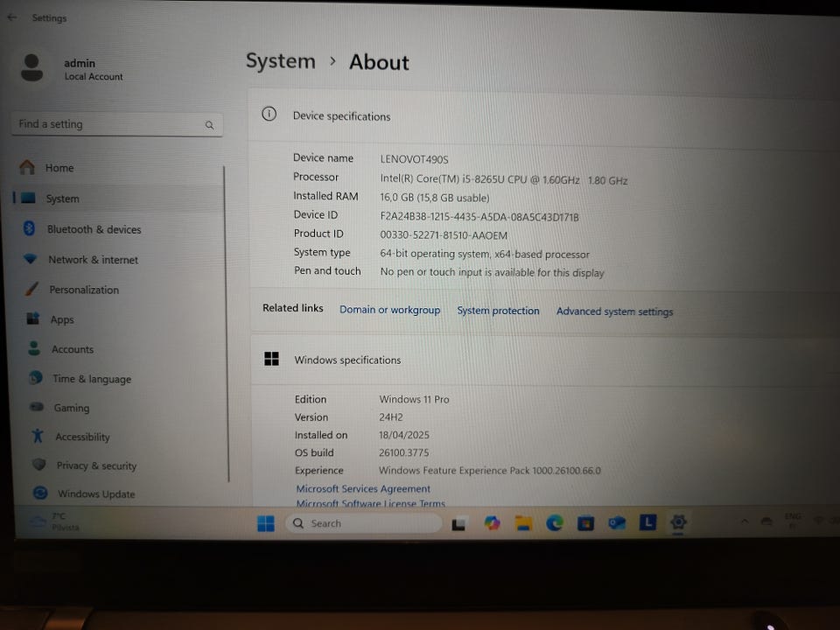Image resolution: width=840 pixels, height=630 pixels.
Task: Select the 16,0 GB installed RAM value
Action: [x=435, y=198]
